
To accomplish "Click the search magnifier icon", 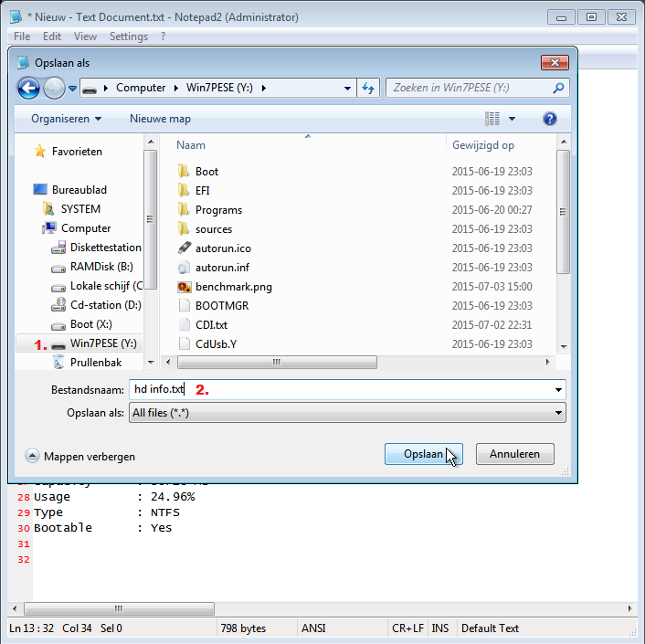I will [558, 88].
